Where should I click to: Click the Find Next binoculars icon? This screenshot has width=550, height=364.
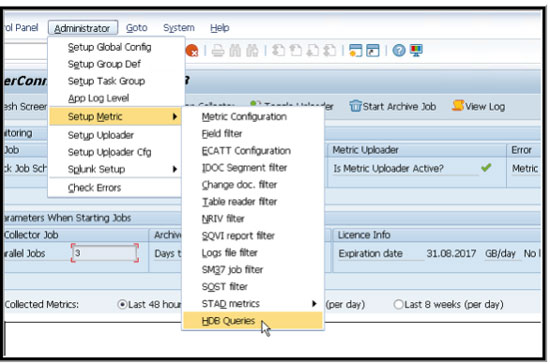coord(252,51)
